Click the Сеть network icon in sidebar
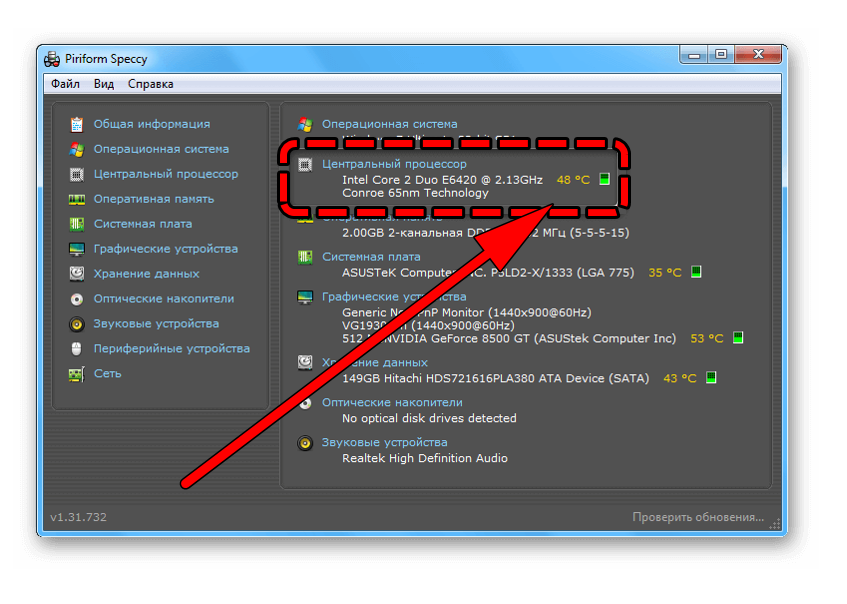Viewport: 847px width, 604px height. click(77, 374)
